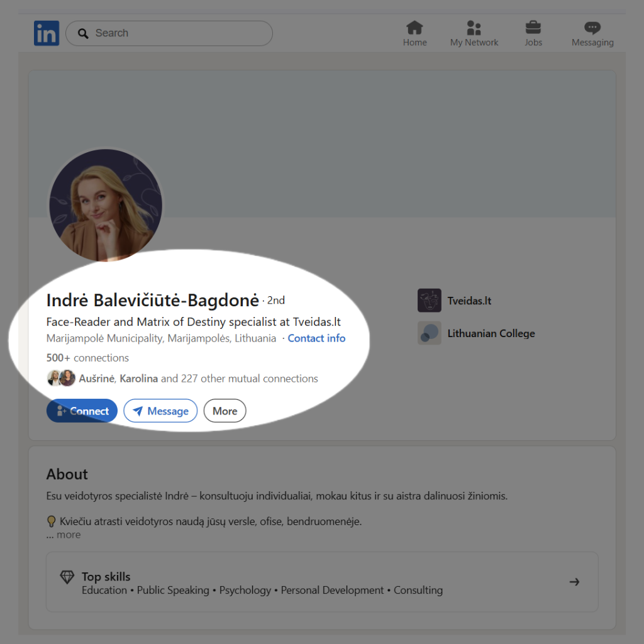Viewport: 644px width, 644px height.
Task: View the 500+ connections link
Action: click(87, 358)
